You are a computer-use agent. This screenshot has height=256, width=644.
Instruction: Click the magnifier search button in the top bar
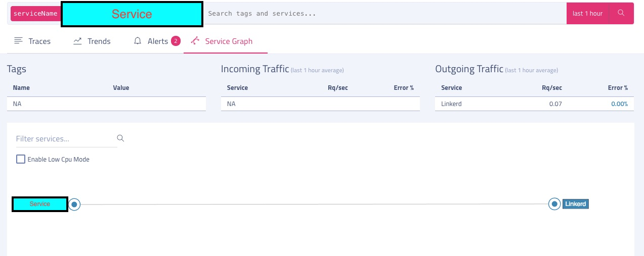[x=621, y=13]
